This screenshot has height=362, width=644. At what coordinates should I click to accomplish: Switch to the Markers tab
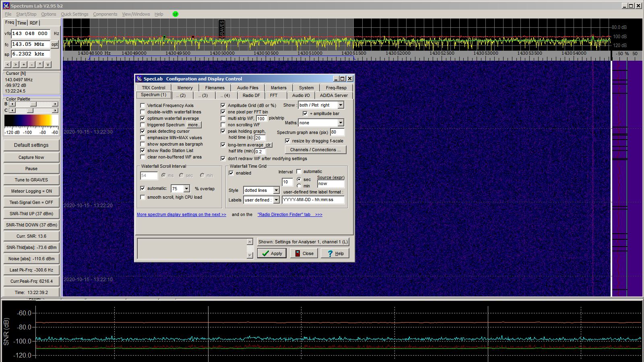point(279,88)
